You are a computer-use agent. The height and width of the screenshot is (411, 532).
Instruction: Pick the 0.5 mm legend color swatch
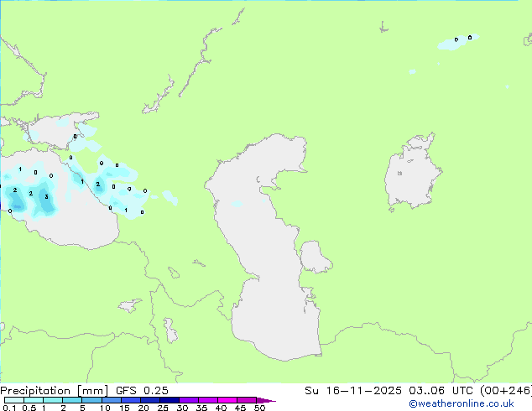34,400
